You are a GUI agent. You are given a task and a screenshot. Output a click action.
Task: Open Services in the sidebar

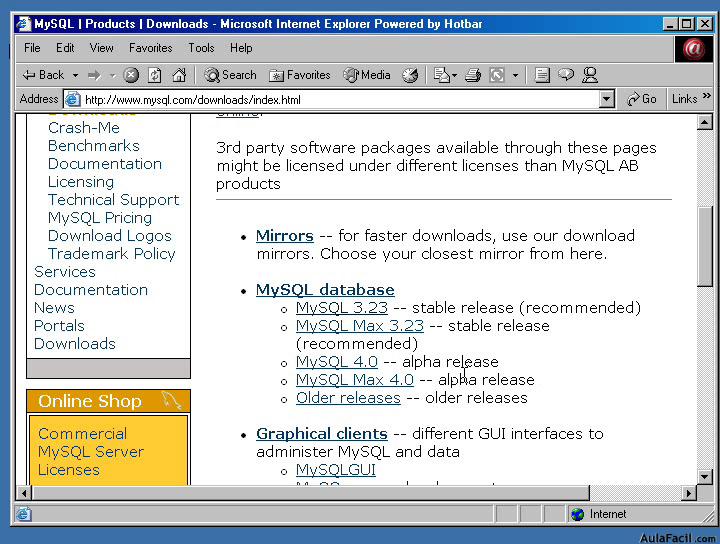pyautogui.click(x=65, y=272)
